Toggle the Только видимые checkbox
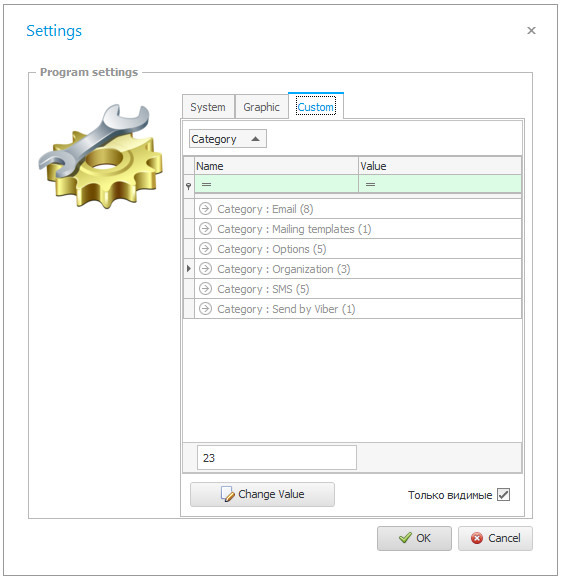Viewport: 563px width, 581px height. point(503,495)
